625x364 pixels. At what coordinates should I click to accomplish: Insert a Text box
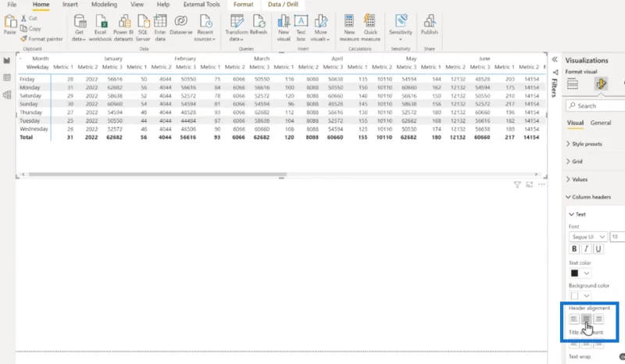(301, 28)
